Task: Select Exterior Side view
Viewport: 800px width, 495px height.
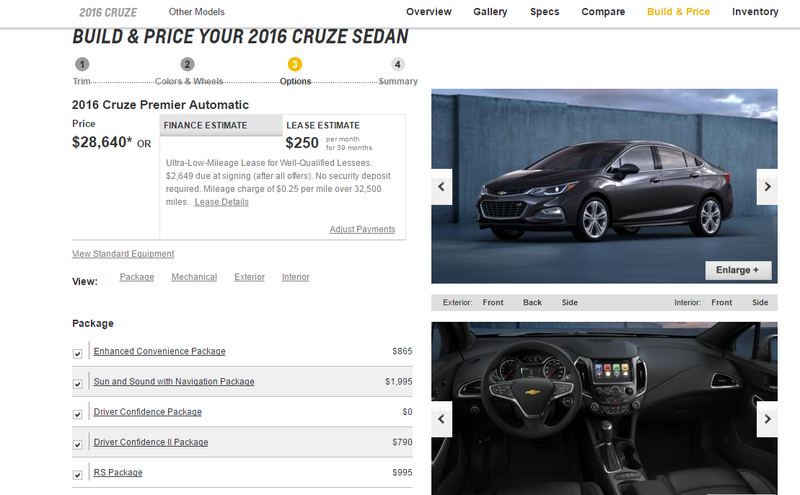Action: [570, 303]
